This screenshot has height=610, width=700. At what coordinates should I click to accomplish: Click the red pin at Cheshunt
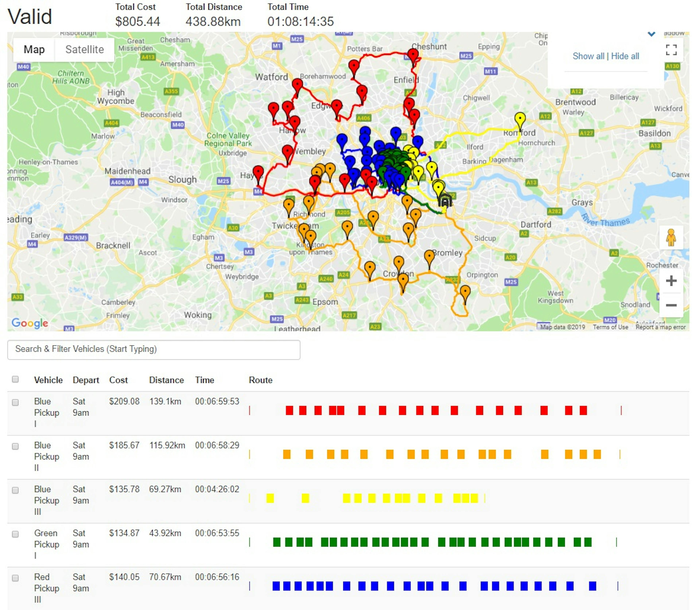click(x=413, y=57)
